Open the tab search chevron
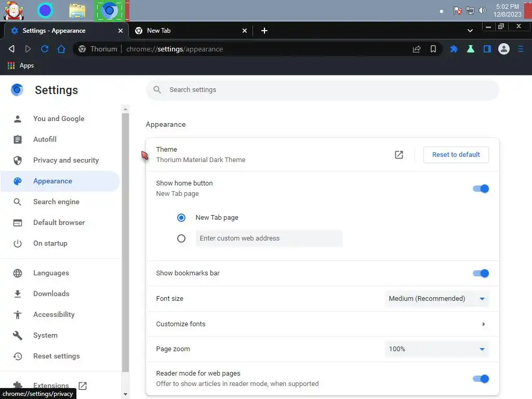The height and width of the screenshot is (399, 532). [x=470, y=31]
